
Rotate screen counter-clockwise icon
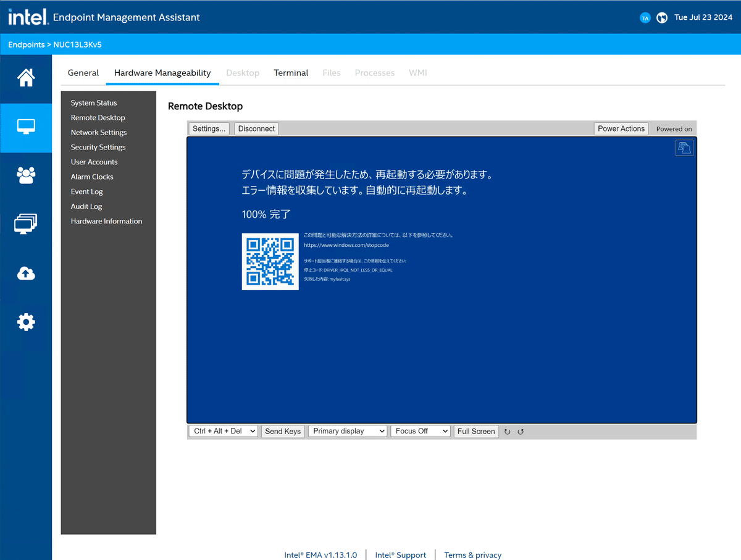pyautogui.click(x=521, y=432)
